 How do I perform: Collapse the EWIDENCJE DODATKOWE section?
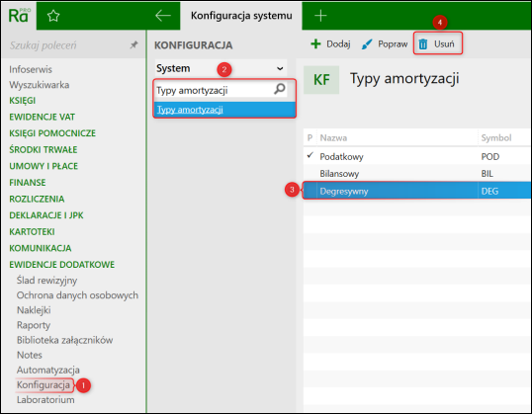[61, 265]
